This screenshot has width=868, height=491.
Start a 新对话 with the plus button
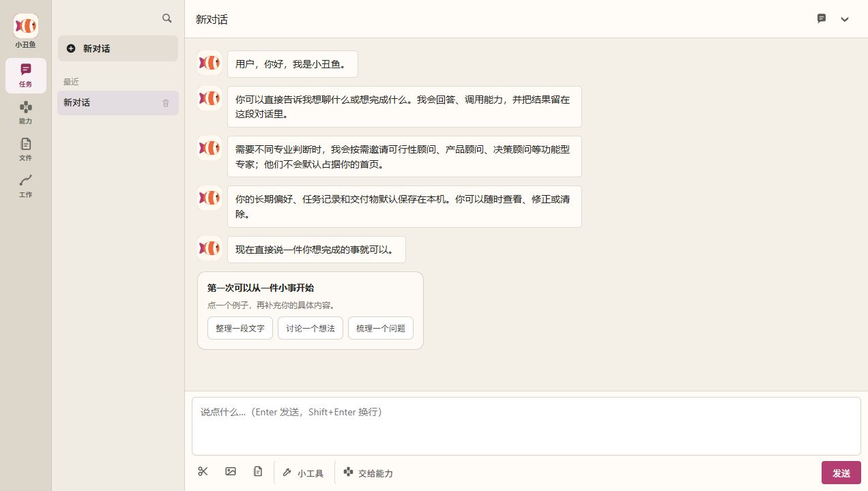(118, 48)
